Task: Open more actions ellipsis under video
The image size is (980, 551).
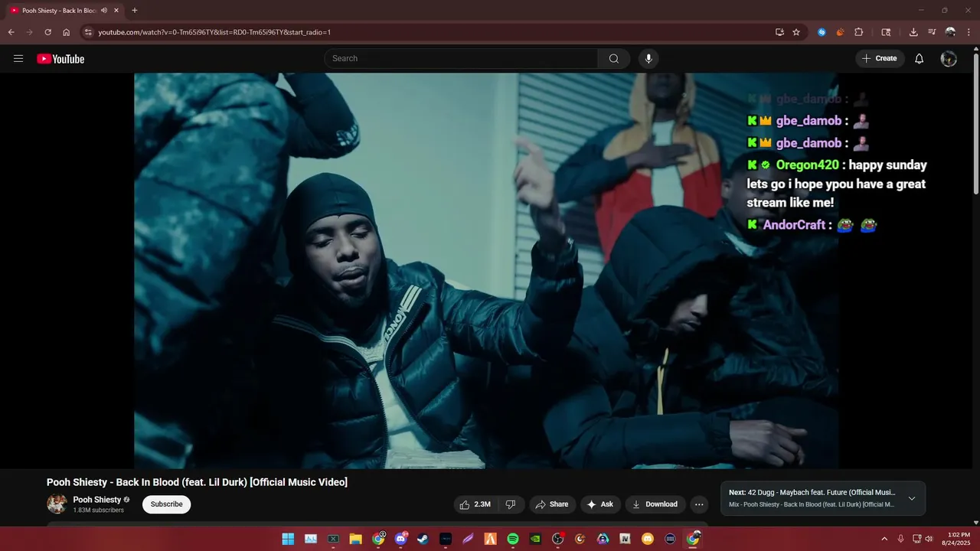Action: coord(698,504)
